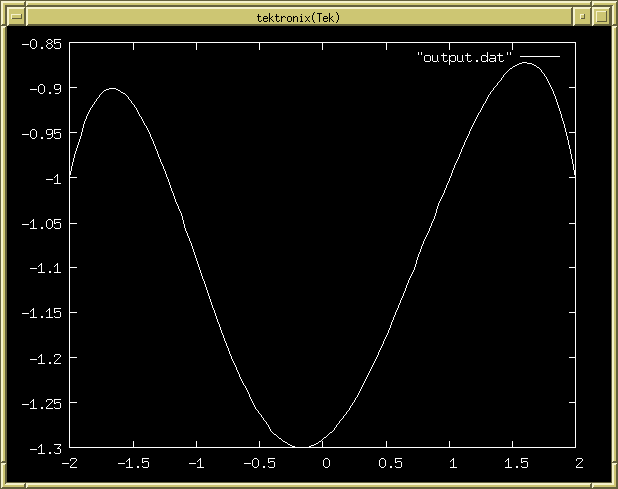Click the bottom-left window resize corner
This screenshot has height=489, width=618.
click(x=8, y=480)
